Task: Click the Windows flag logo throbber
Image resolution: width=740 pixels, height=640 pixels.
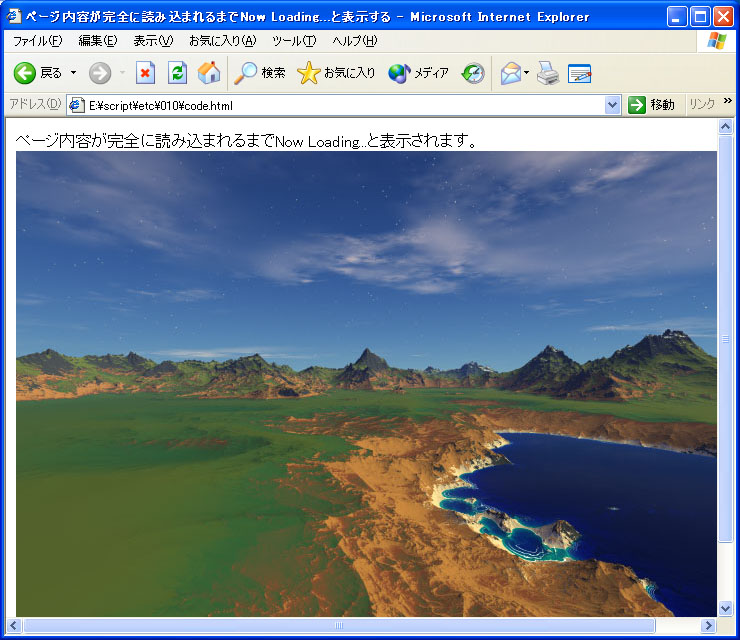Action: 716,41
